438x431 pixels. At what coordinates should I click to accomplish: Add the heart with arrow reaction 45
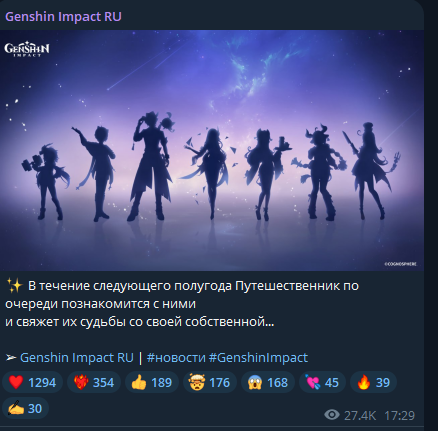(322, 382)
